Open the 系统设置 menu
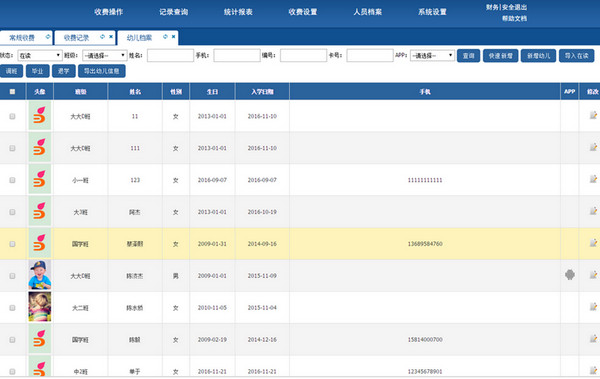 pyautogui.click(x=432, y=12)
